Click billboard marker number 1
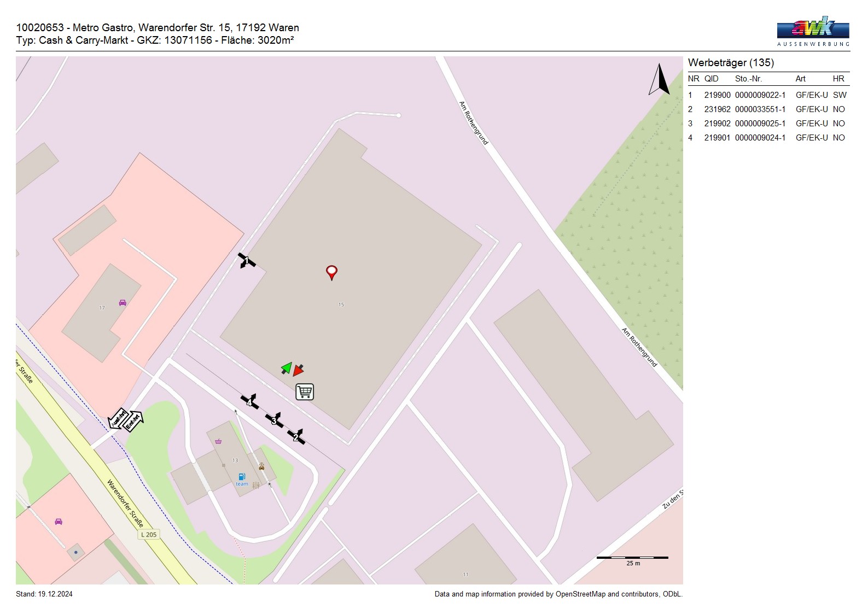The image size is (868, 614). tap(246, 261)
